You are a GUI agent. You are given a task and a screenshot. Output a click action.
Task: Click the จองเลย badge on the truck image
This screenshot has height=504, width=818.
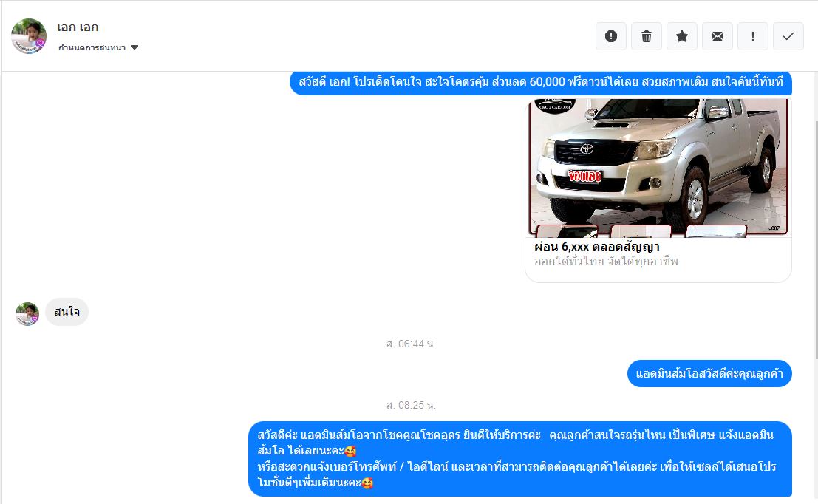point(584,177)
